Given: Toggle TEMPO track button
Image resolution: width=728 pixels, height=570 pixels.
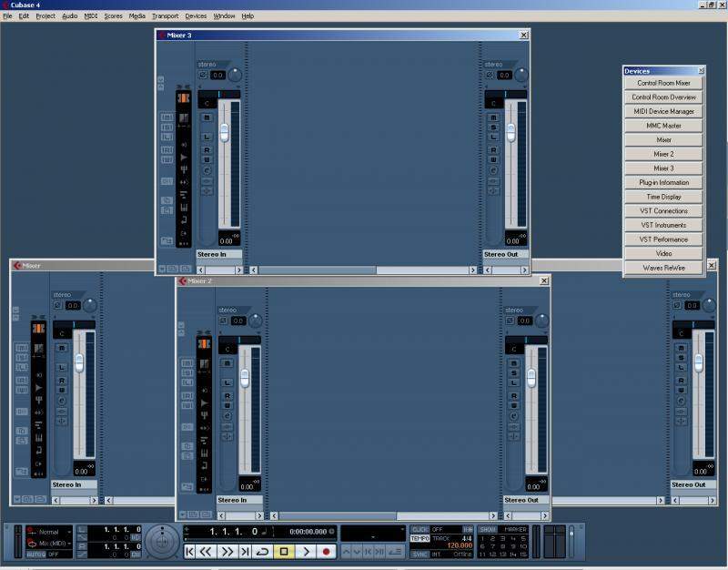Looking at the screenshot, I should tap(420, 538).
